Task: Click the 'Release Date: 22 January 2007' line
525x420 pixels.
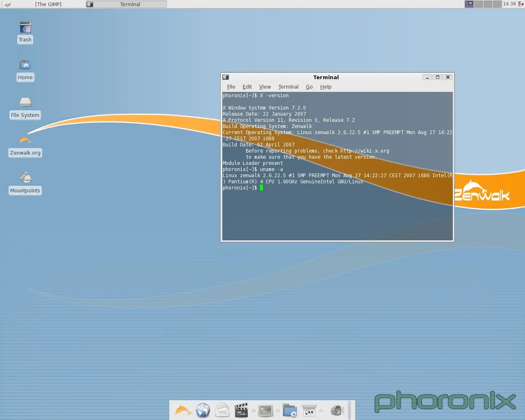Action: coord(265,114)
